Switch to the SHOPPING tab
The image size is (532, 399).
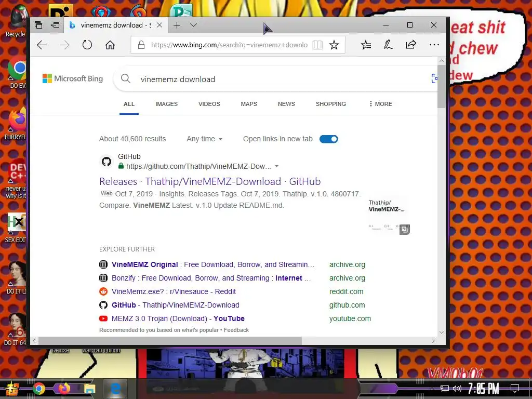pyautogui.click(x=331, y=104)
